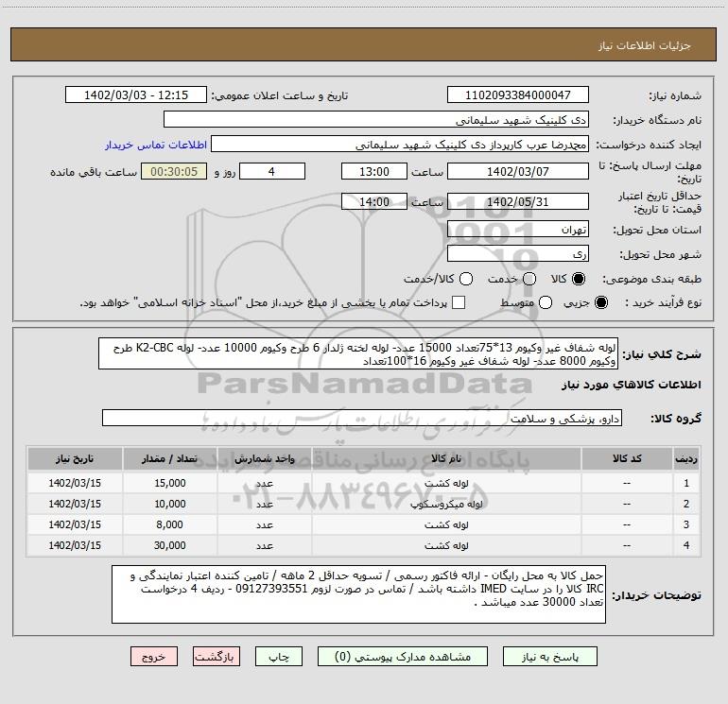728x704 pixels.
Task: Select the کالا/خدمت radio button
Action: pyautogui.click(x=466, y=279)
